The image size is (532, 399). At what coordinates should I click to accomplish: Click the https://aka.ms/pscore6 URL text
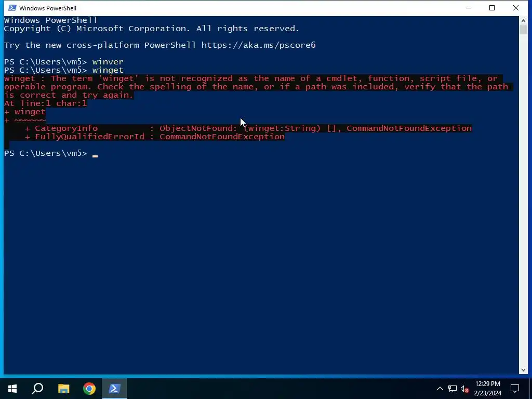[x=259, y=45]
